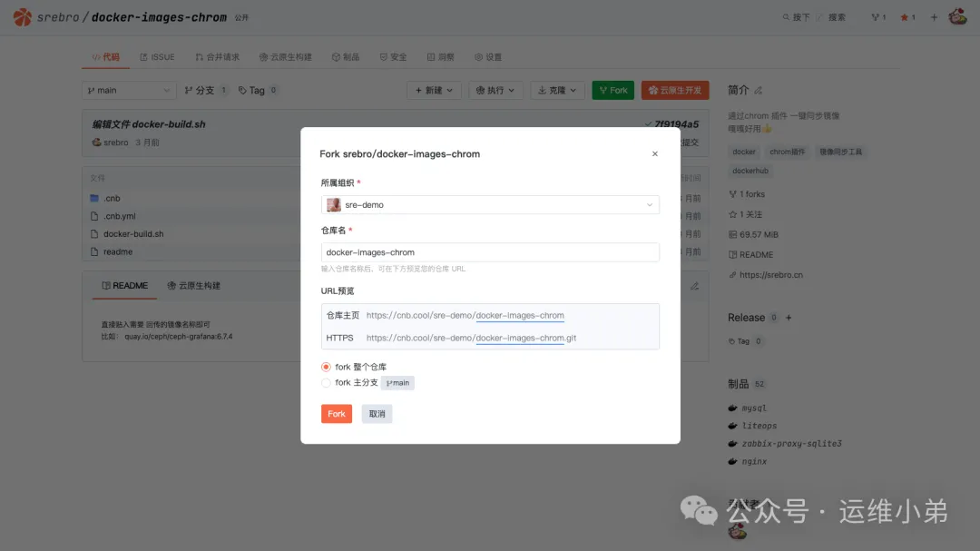This screenshot has height=551, width=980.
Task: Open the user avatar menu
Action: point(957,17)
